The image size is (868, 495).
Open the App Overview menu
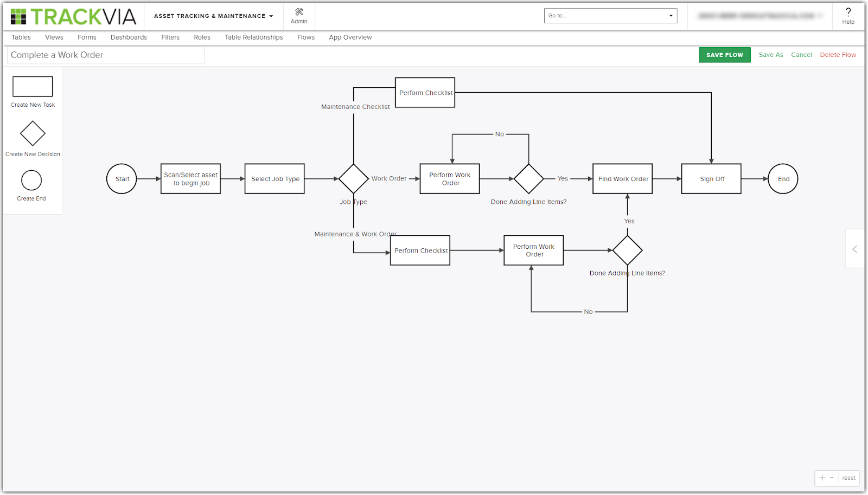pos(350,37)
